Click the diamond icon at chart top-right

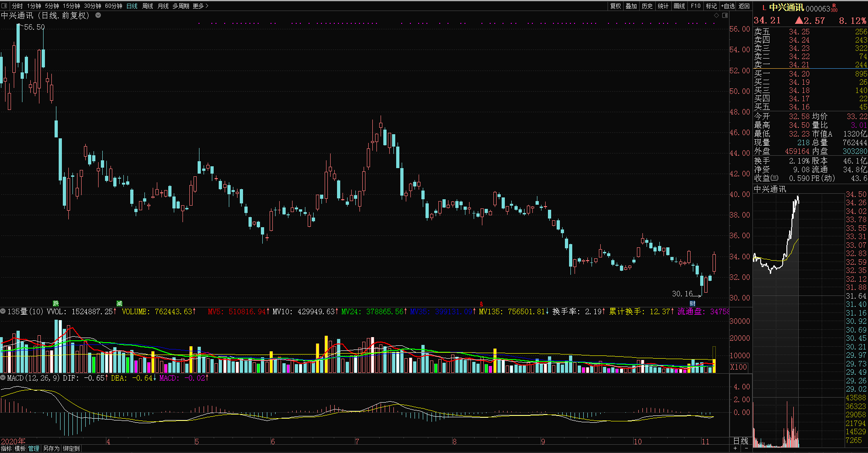point(717,16)
